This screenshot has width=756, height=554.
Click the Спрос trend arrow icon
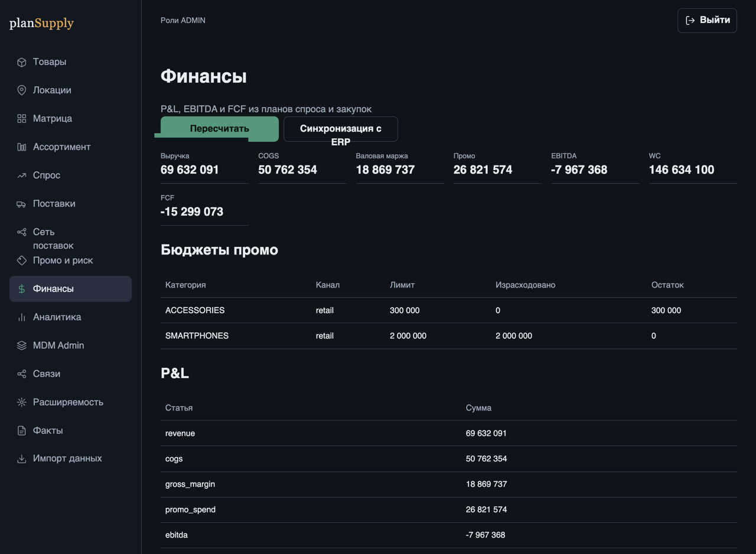pos(22,175)
